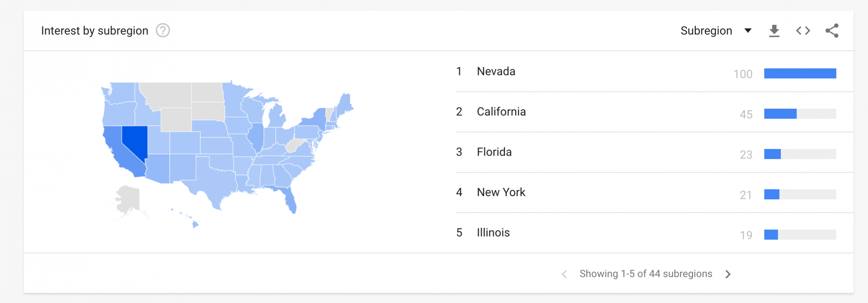Click Nevada's 100 interest bar
Image resolution: width=868 pixels, height=303 pixels.
click(x=800, y=73)
